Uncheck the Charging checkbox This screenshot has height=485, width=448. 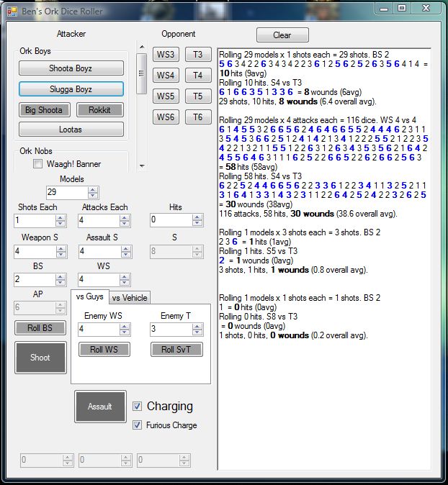(137, 406)
